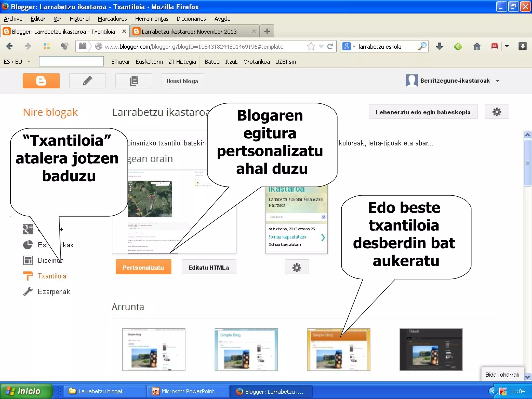Go to Firefox home page
Screen dimensions: 532x399
click(477, 46)
